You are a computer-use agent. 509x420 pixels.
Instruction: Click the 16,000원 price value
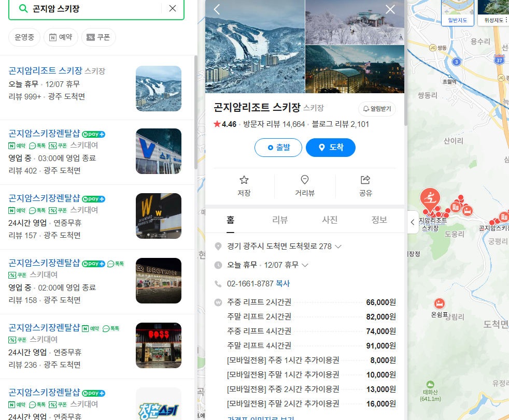pos(381,404)
